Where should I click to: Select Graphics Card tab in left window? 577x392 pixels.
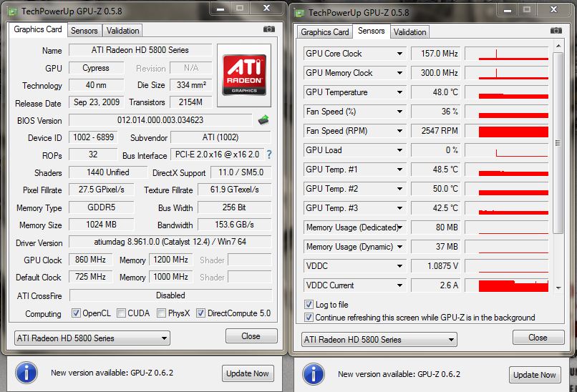[x=37, y=29]
